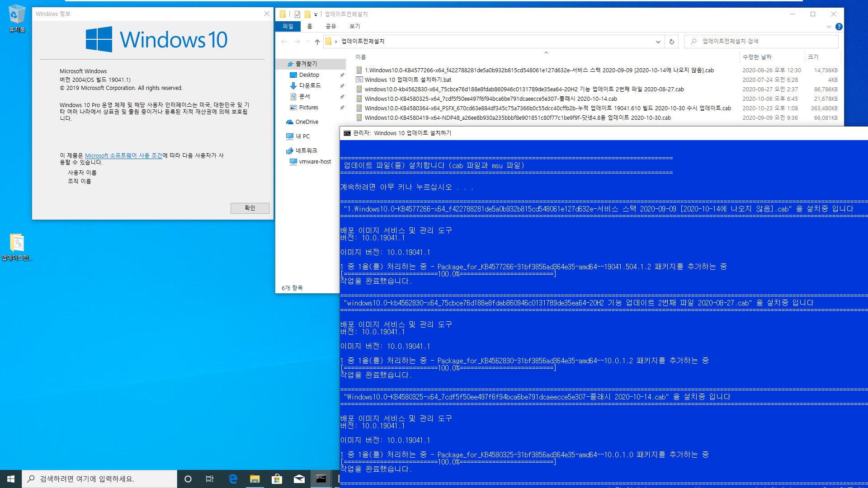This screenshot has height=488, width=868.
Task: Click the Explorer back arrow
Action: [284, 42]
